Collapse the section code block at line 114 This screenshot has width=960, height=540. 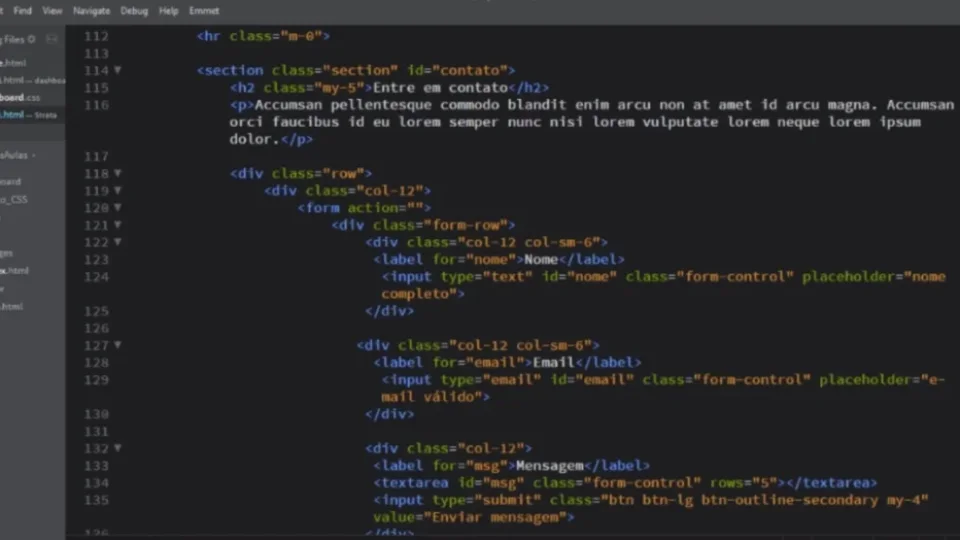[x=118, y=70]
